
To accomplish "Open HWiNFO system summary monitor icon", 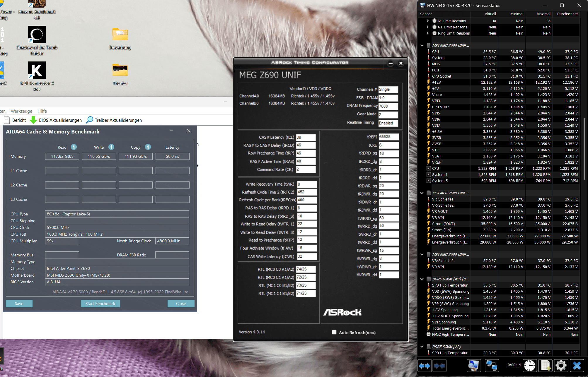I will (x=473, y=366).
